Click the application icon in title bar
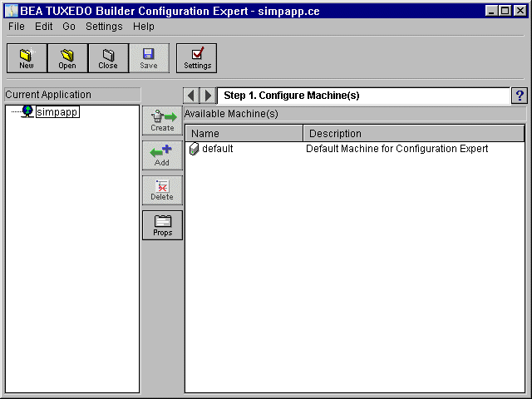 pos(11,11)
